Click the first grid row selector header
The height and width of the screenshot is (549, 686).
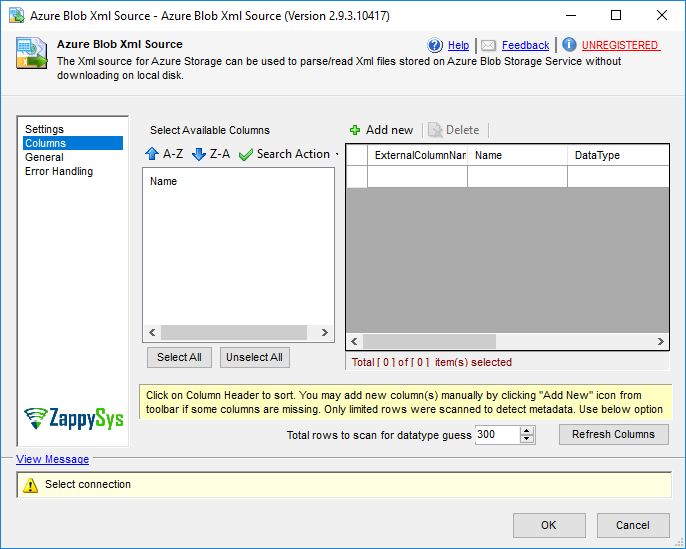click(x=357, y=176)
